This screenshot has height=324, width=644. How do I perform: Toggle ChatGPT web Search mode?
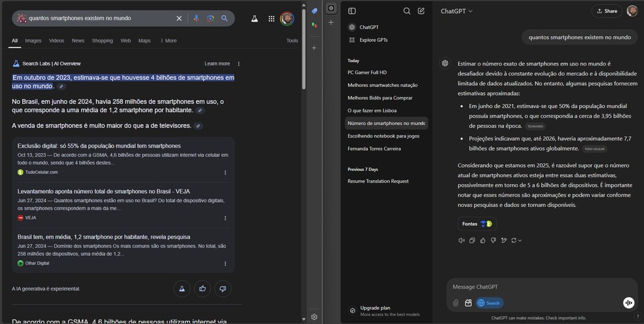(490, 303)
